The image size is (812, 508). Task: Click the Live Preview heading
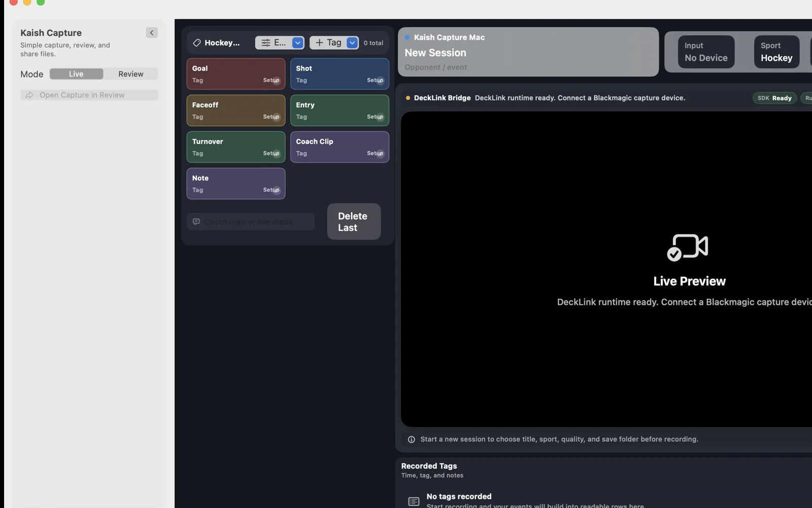689,281
